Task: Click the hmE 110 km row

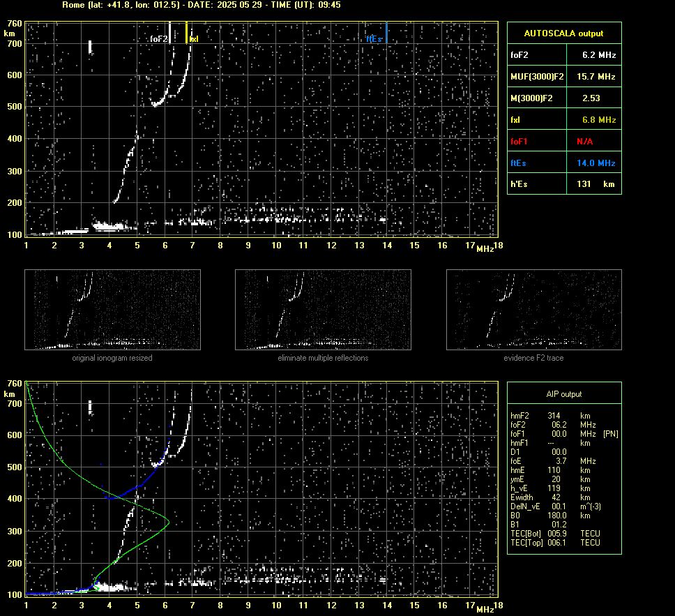Action: pyautogui.click(x=550, y=470)
